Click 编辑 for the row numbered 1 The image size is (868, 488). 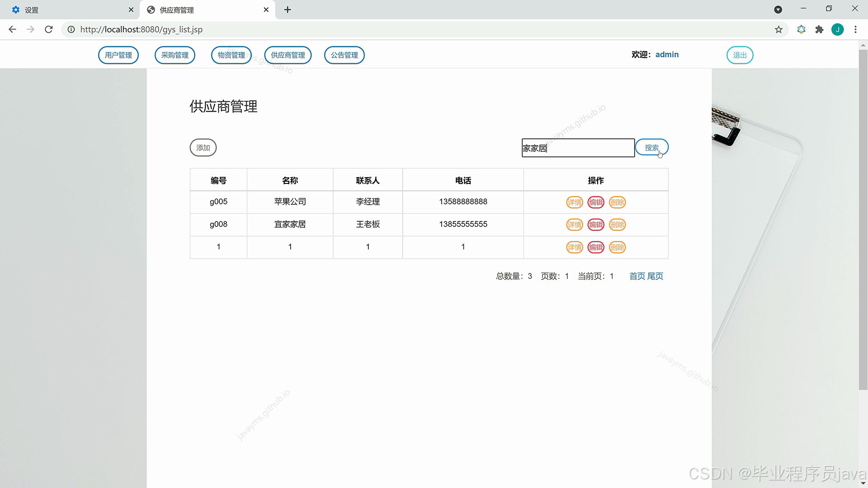[596, 247]
